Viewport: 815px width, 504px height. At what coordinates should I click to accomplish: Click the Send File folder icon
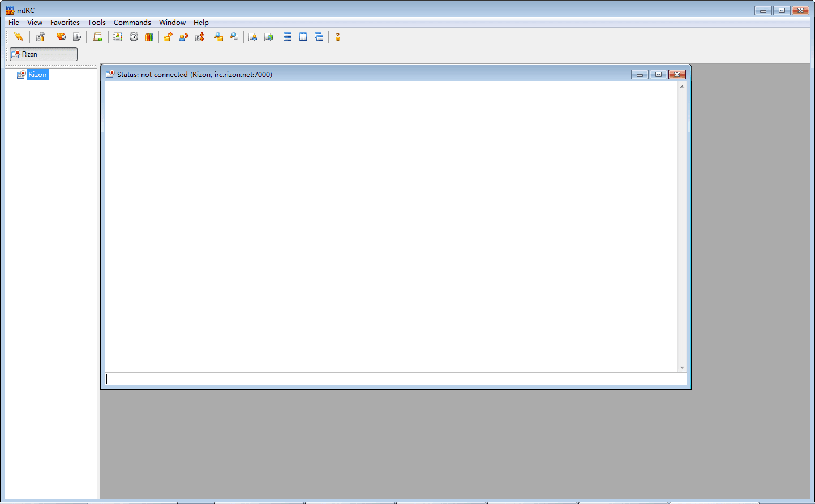click(168, 37)
